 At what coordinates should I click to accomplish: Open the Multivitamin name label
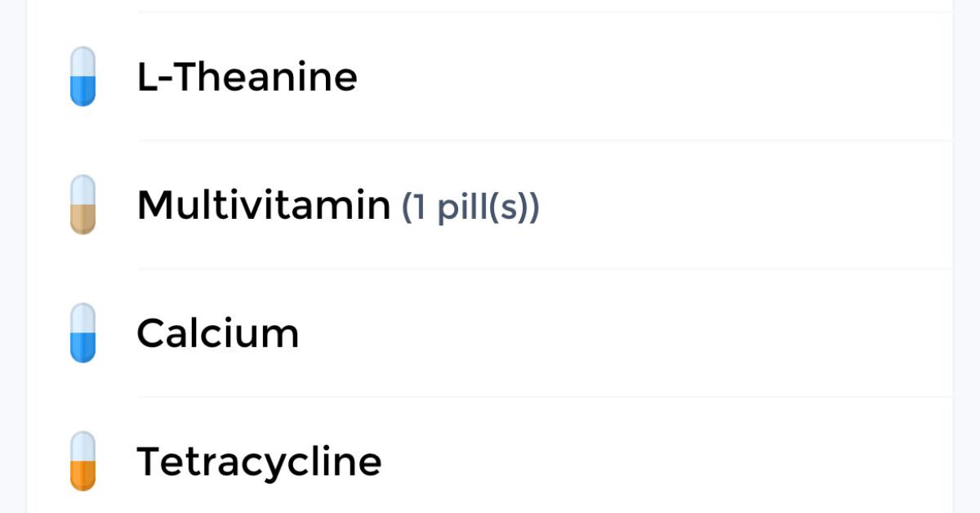tap(263, 205)
